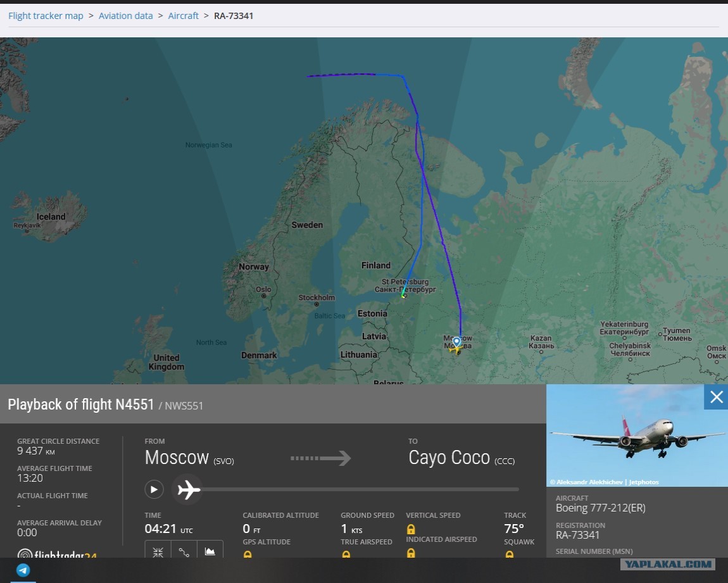Select calibrated altitude value 0 ft

[x=251, y=529]
